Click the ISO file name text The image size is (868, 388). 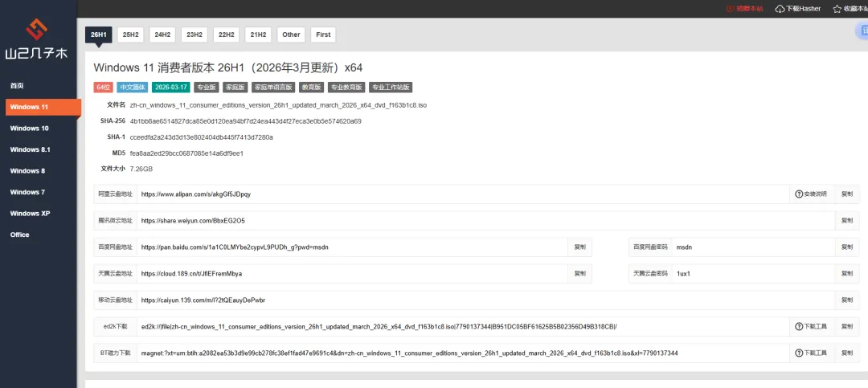[x=278, y=104]
